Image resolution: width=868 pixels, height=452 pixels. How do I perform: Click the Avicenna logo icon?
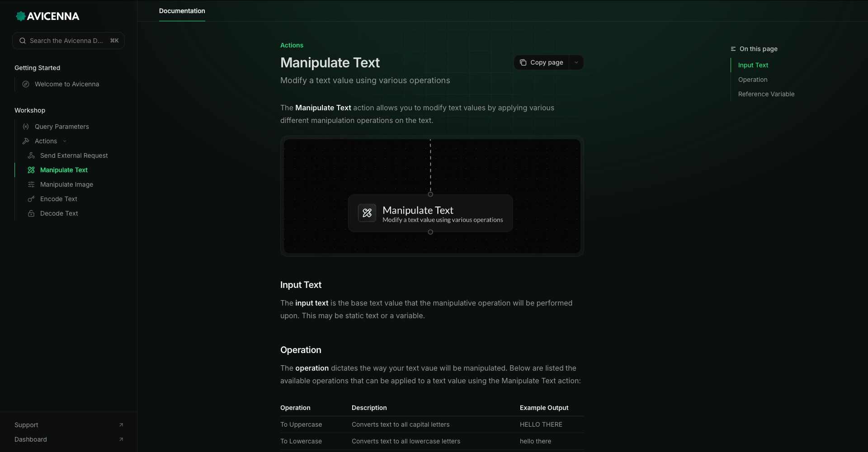click(20, 16)
